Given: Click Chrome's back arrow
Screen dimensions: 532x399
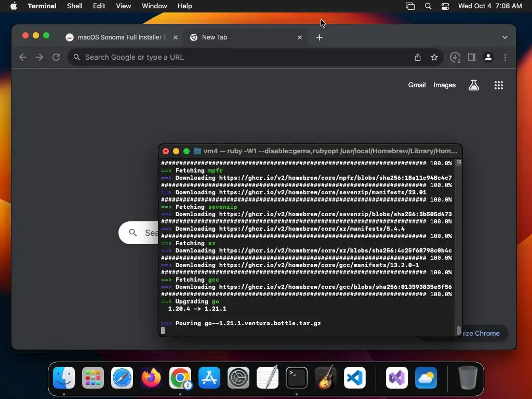Looking at the screenshot, I should click(23, 57).
